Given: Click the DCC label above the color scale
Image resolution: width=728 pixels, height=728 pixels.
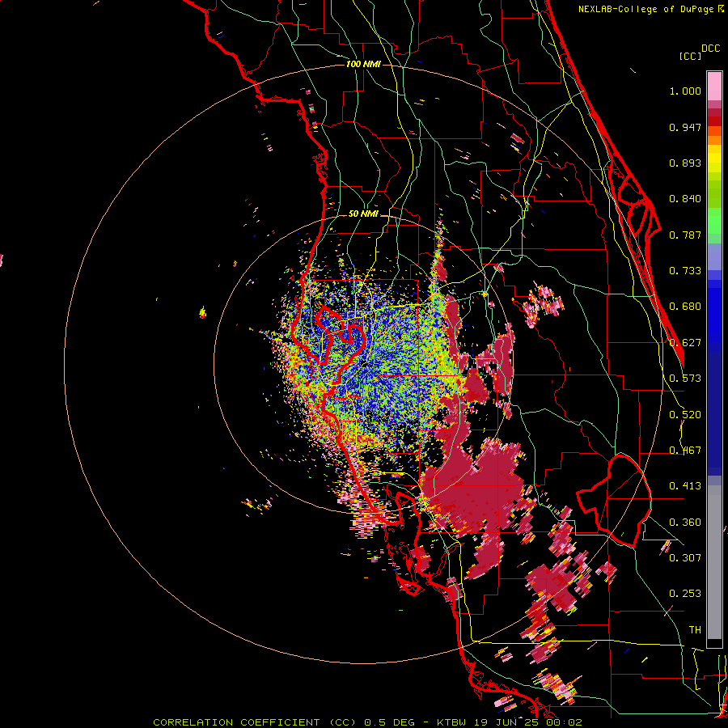Looking at the screenshot, I should point(710,49).
